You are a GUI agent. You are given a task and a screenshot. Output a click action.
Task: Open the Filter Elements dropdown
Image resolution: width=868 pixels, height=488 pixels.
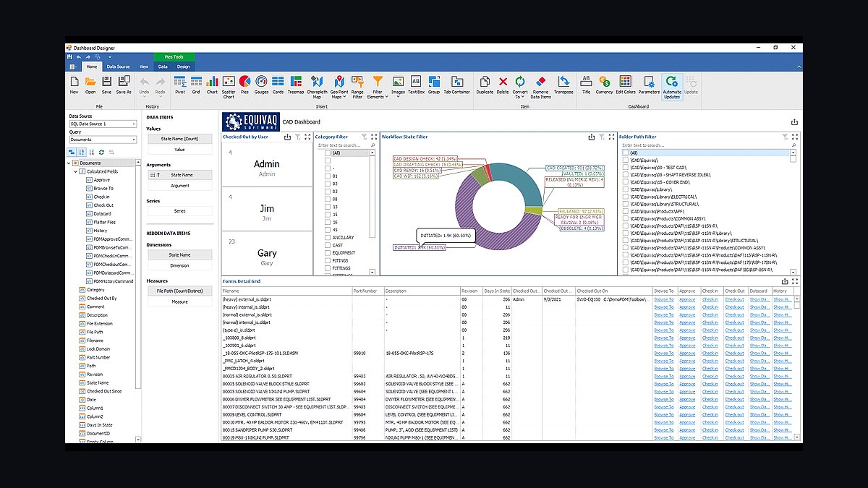[x=377, y=87]
